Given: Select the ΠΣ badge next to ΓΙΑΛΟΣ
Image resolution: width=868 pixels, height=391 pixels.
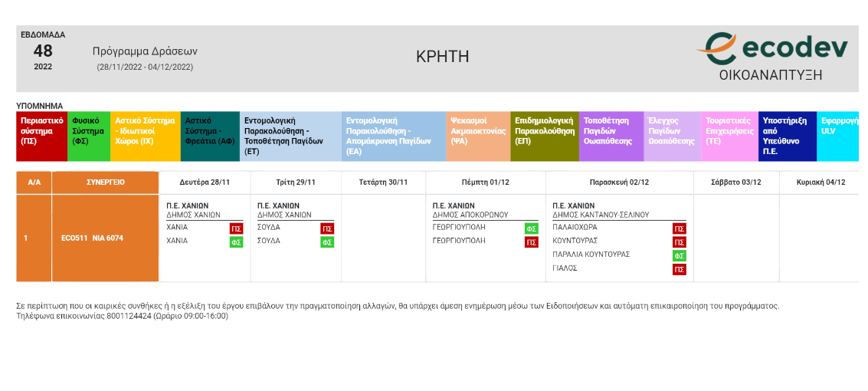Looking at the screenshot, I should coord(679,269).
